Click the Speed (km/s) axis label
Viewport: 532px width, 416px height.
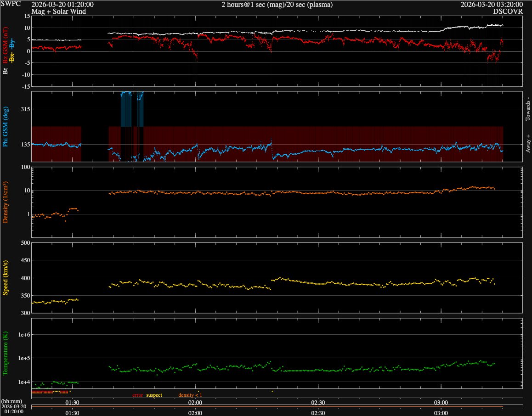pyautogui.click(x=5, y=278)
